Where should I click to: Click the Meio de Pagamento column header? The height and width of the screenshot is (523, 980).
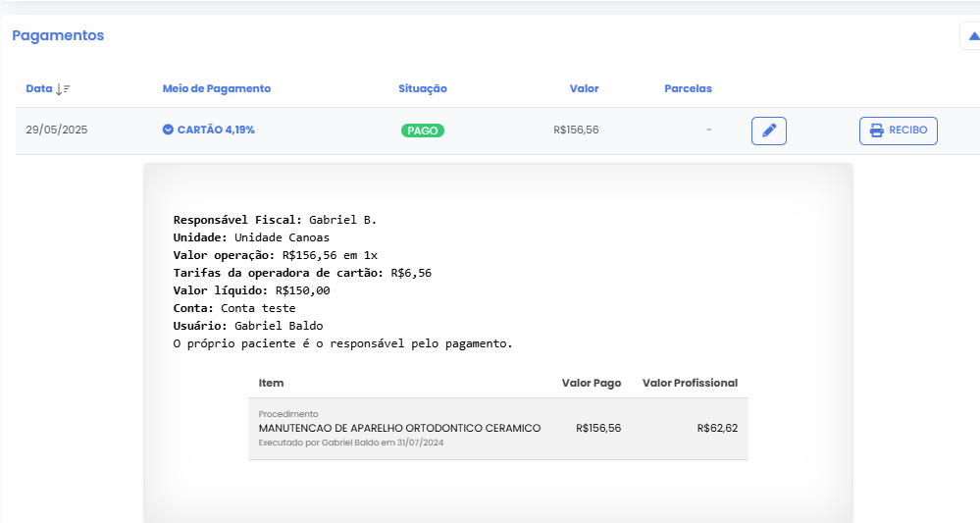tap(216, 88)
